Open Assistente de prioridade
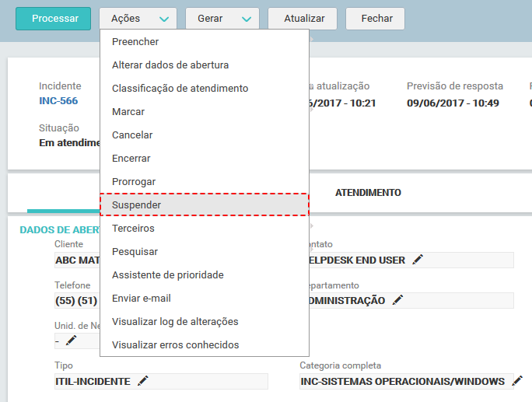Screen dimensions: 532x402 tap(205, 275)
